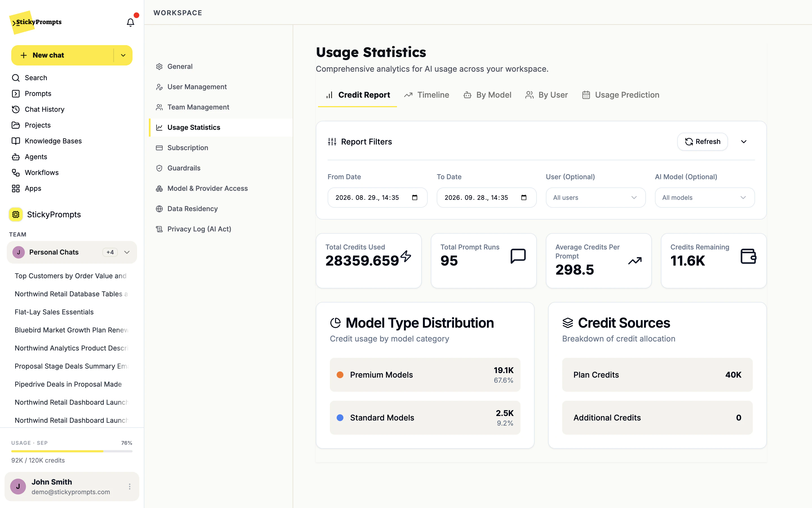Click the +4 teams badge
Viewport: 812px width, 508px height.
110,252
